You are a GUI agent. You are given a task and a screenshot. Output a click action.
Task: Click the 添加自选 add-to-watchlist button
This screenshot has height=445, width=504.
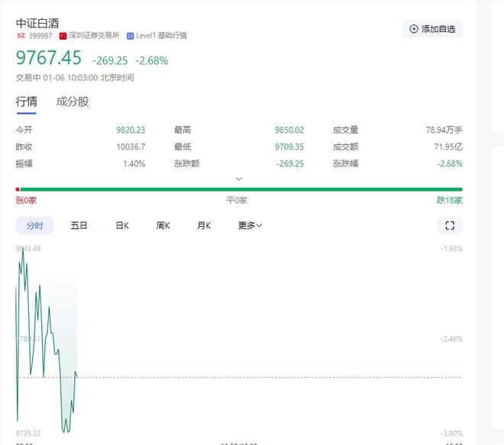point(432,29)
